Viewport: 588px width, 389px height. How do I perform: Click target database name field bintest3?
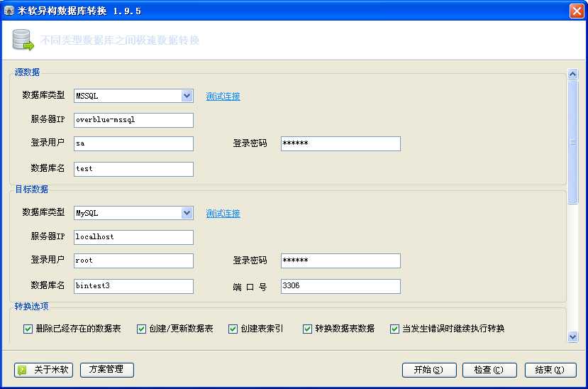coord(133,286)
